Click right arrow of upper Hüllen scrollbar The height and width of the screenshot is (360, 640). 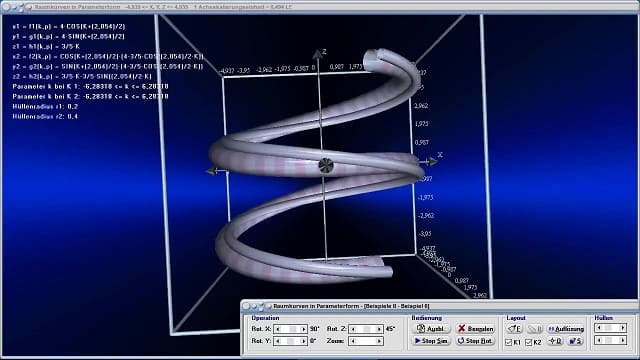(623, 328)
